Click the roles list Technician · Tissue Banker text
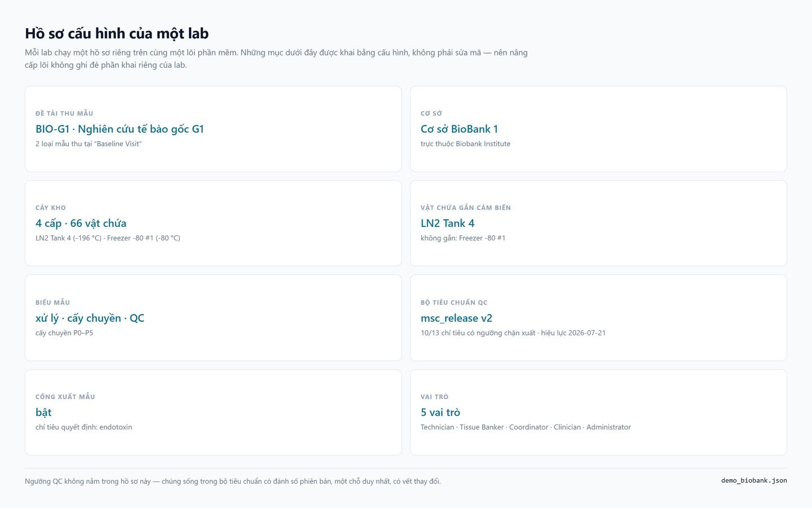 point(526,427)
